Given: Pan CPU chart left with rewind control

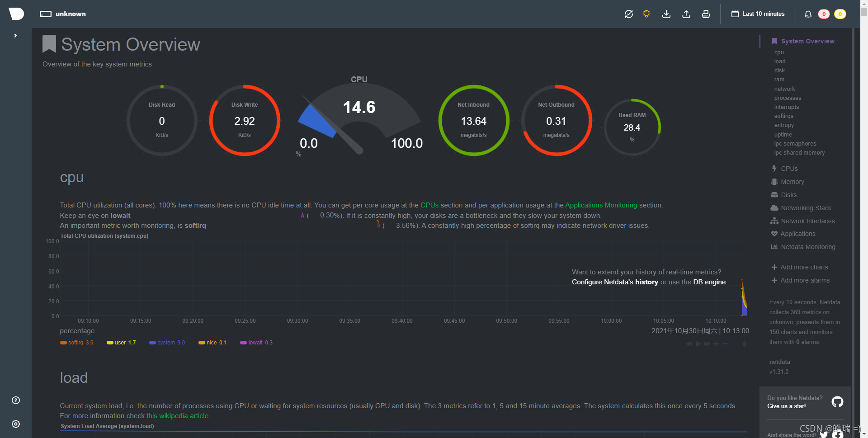Looking at the screenshot, I should click(689, 344).
